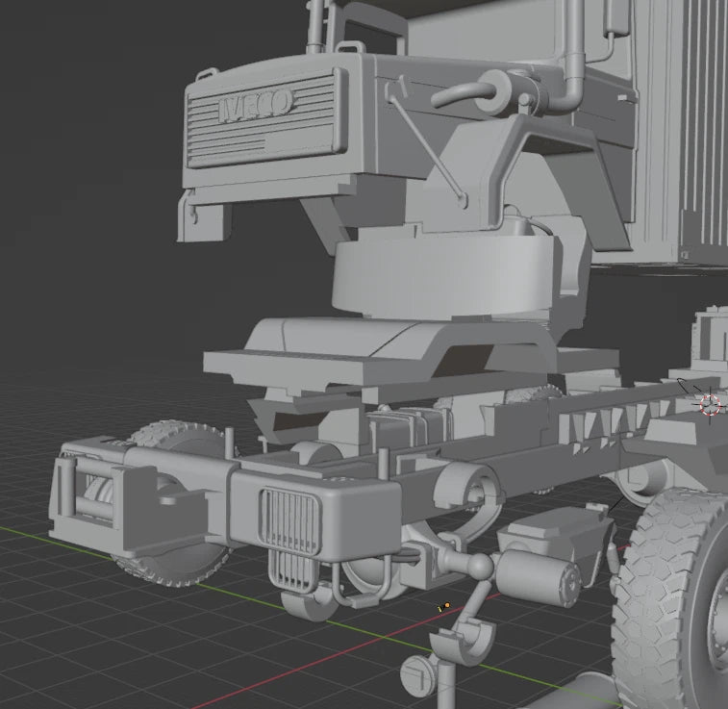
Task: Click the 3D cursor crosshair marker
Action: point(710,404)
